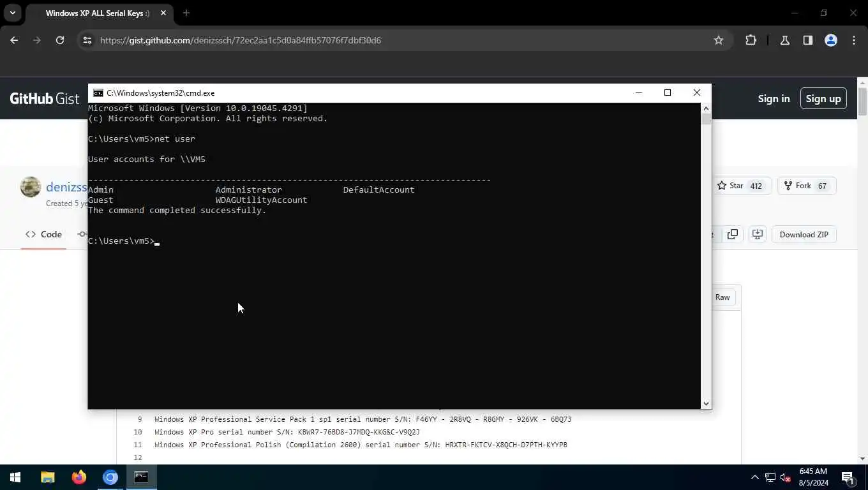Click the browser page scrollbar thumb
The image size is (868, 490).
coord(862,102)
